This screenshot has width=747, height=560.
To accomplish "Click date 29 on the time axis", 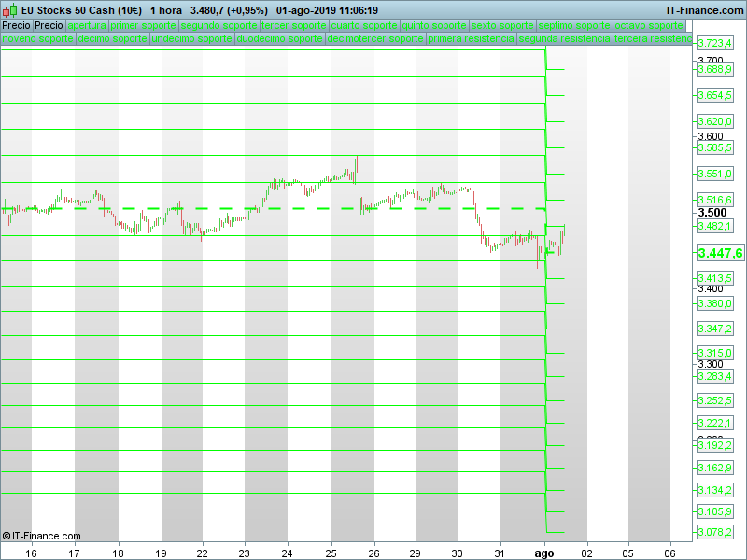I will [x=415, y=553].
